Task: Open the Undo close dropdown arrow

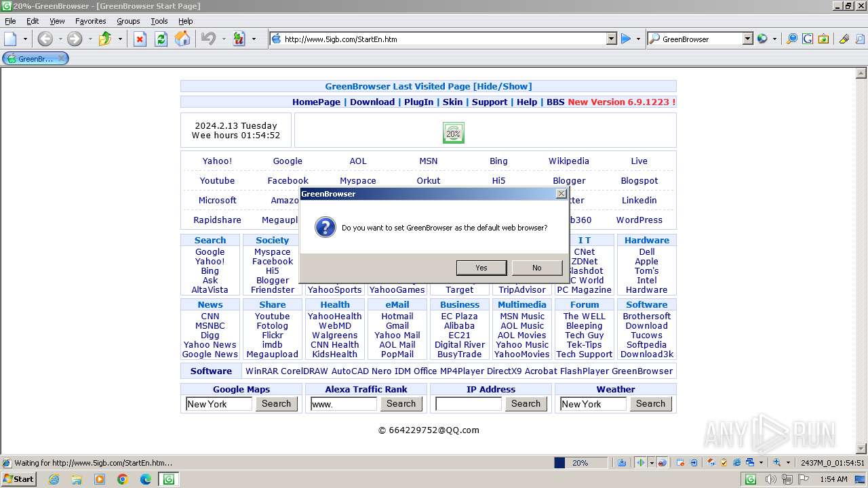Action: (x=223, y=39)
